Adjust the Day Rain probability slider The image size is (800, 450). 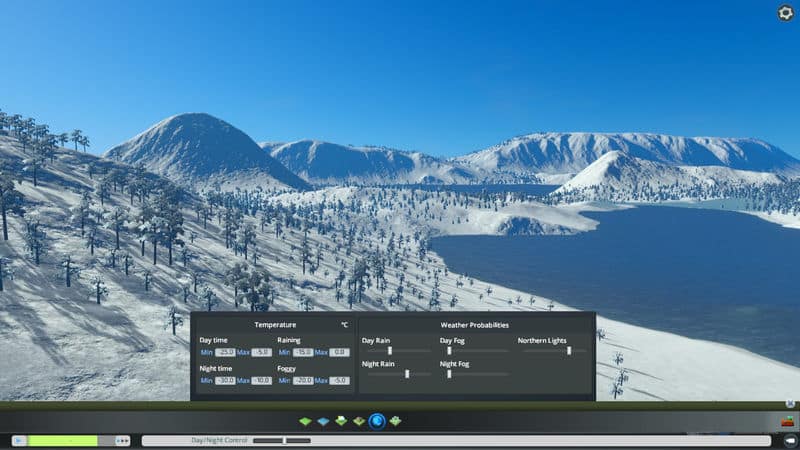pyautogui.click(x=390, y=351)
